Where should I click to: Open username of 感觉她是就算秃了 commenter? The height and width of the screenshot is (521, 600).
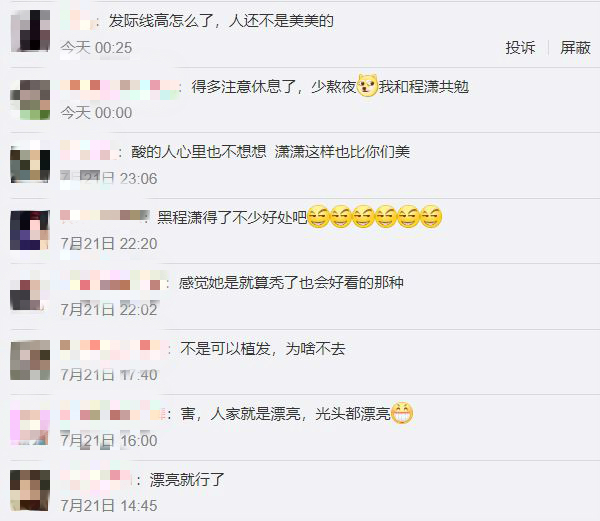click(x=113, y=283)
